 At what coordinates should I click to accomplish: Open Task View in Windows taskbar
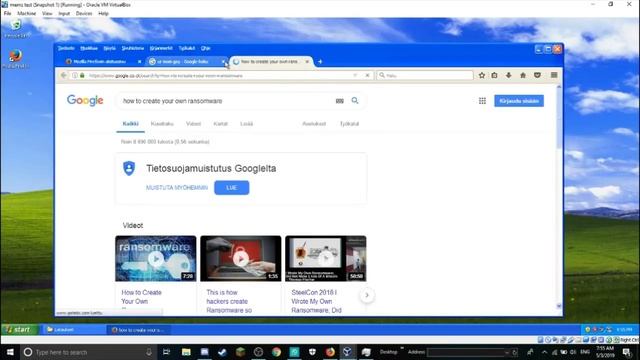coord(167,352)
